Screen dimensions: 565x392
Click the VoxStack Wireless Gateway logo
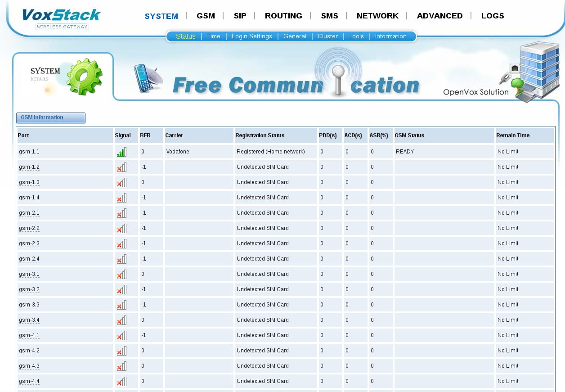pos(62,19)
